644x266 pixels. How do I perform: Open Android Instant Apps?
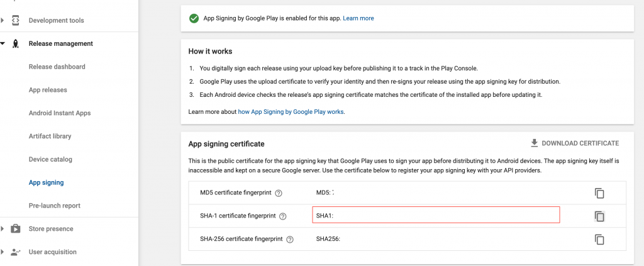click(x=60, y=113)
